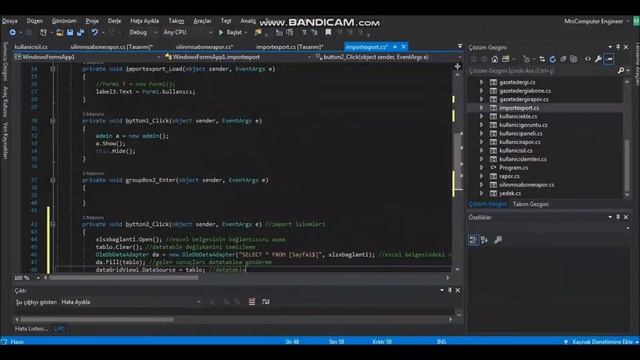Click the Save icon in the toolbar

70,32
